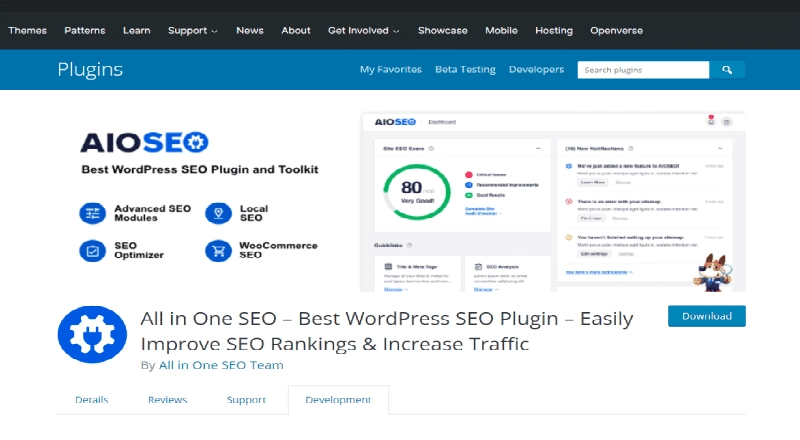The width and height of the screenshot is (800, 440).
Task: Open the Hosting page
Action: click(554, 31)
